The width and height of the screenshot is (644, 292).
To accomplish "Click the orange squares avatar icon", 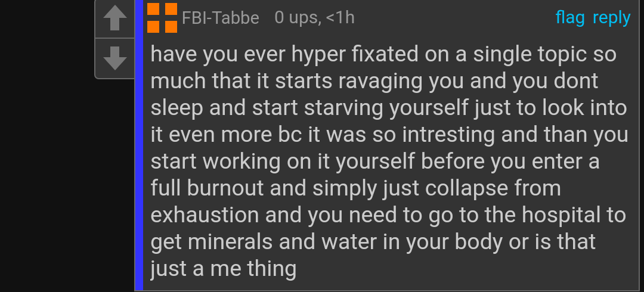I will pos(162,18).
